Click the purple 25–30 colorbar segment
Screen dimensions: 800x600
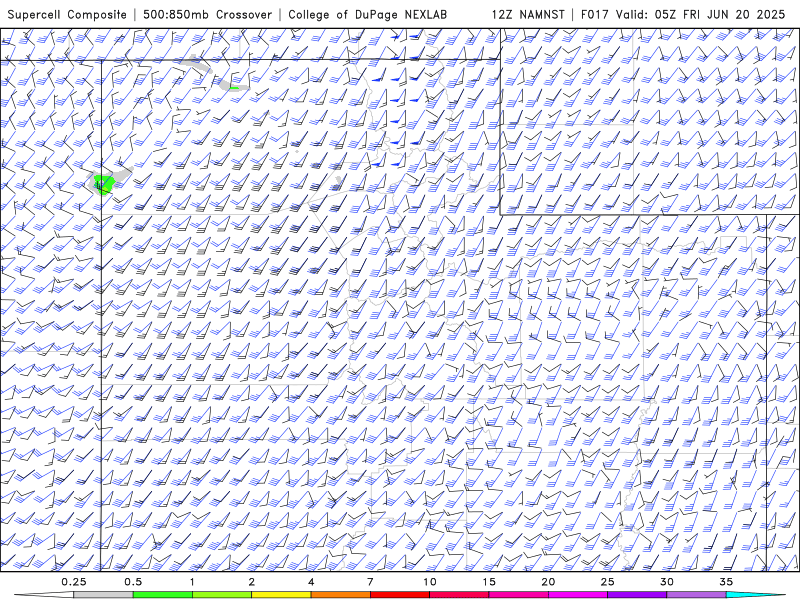coord(637,595)
